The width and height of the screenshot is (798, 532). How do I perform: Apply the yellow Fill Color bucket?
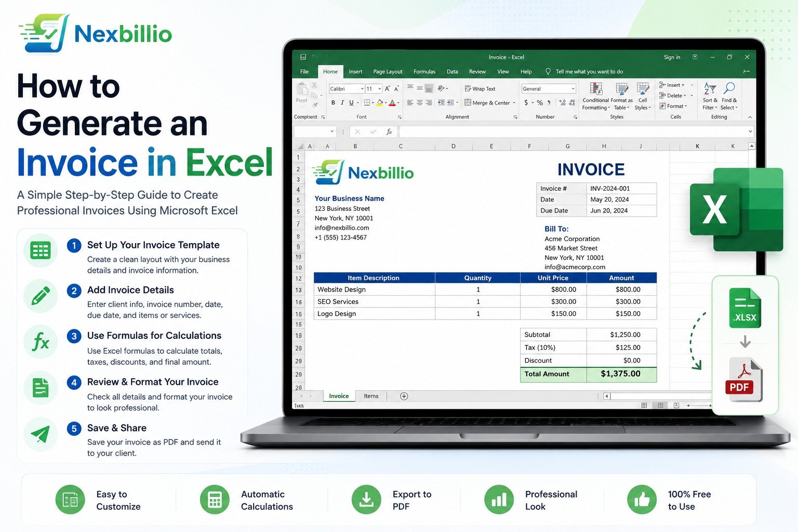pos(380,103)
